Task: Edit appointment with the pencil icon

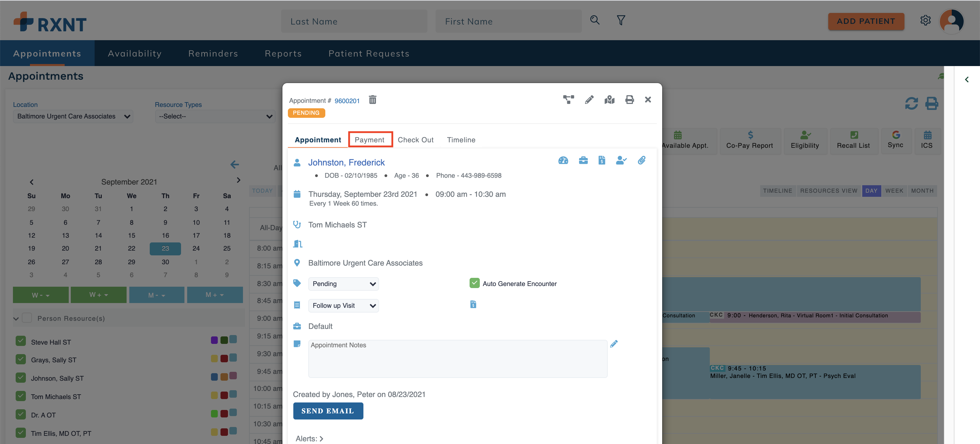Action: pos(589,100)
